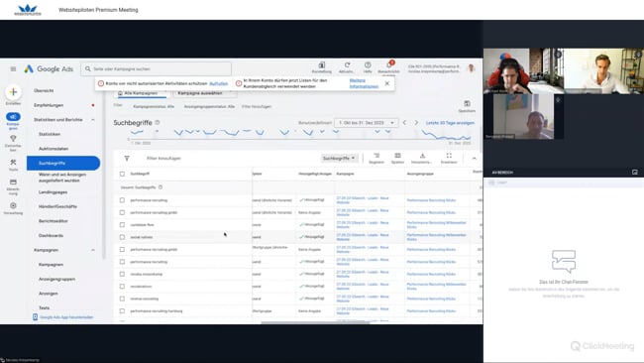
Task: Close the Kundenabgleich notification banner
Action: [x=386, y=83]
